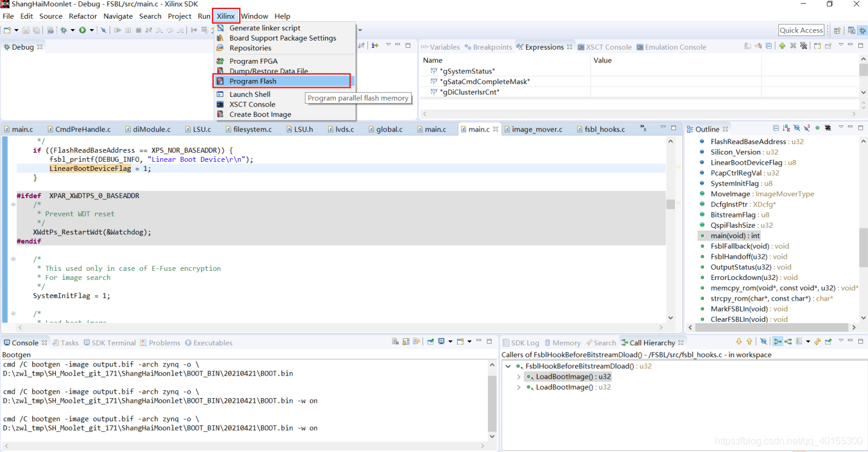Click Sort icon in Outline view toolbar
868x452 pixels.
click(x=786, y=128)
